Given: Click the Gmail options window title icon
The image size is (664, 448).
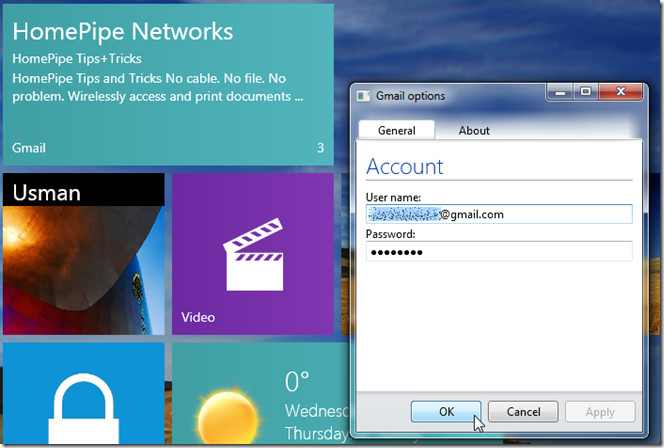Looking at the screenshot, I should click(x=363, y=96).
